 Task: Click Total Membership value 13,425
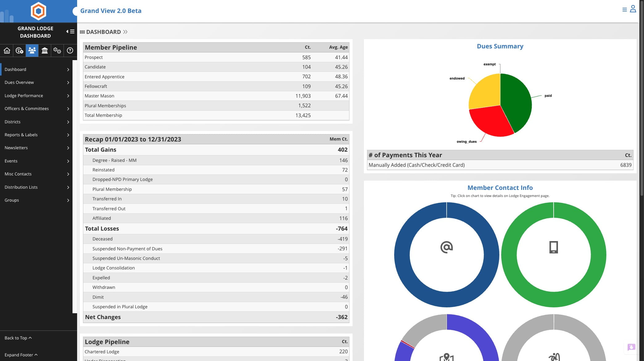coord(303,115)
